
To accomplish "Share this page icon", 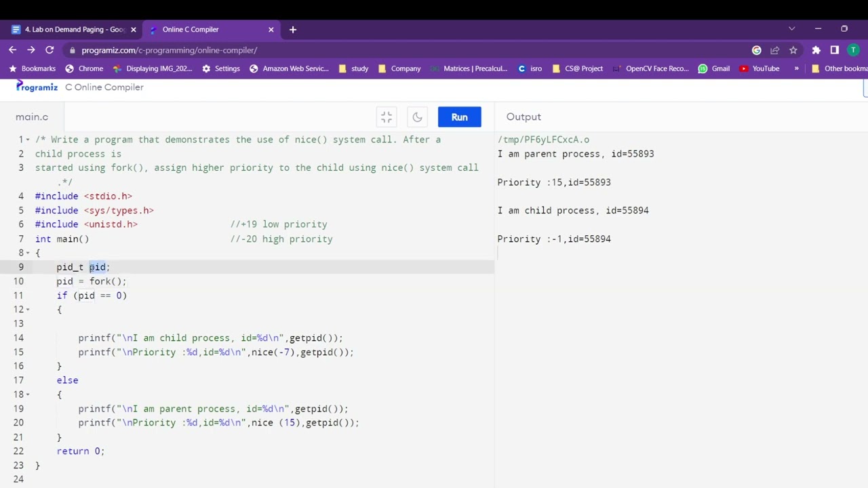I will [775, 50].
